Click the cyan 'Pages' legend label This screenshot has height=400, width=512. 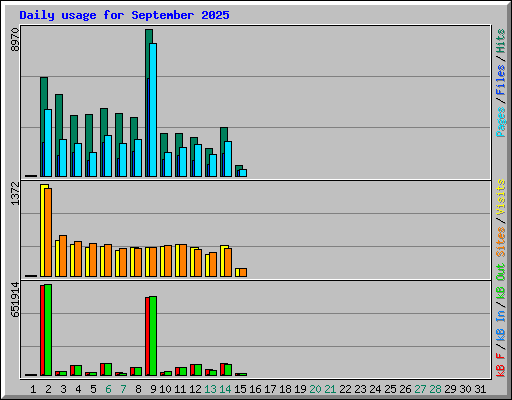500,122
